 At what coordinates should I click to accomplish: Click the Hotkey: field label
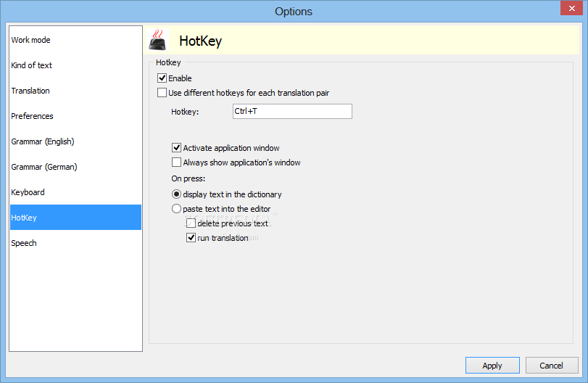tap(185, 112)
